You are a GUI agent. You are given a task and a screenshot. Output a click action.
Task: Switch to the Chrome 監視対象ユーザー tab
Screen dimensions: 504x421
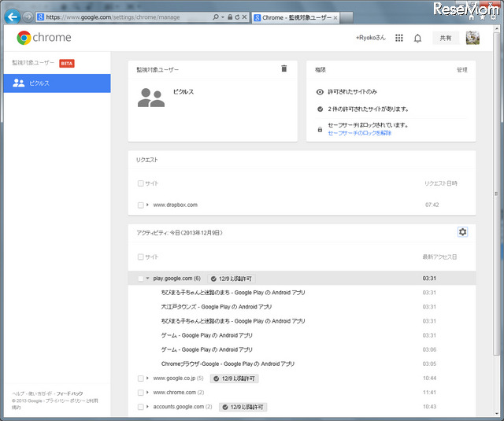pos(295,17)
